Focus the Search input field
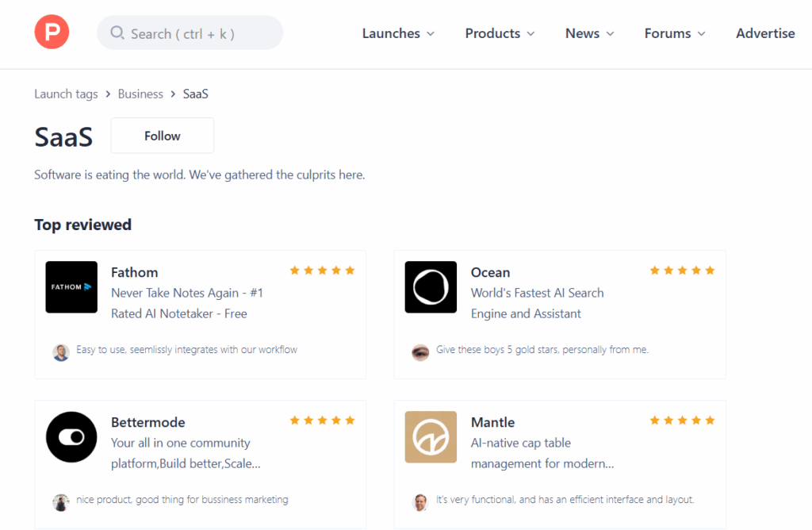This screenshot has width=812, height=530. point(198,33)
